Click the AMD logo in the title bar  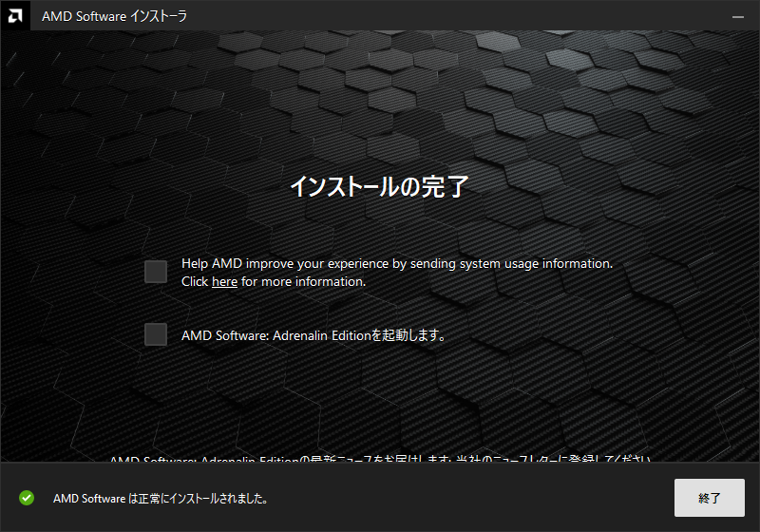pyautogui.click(x=15, y=15)
